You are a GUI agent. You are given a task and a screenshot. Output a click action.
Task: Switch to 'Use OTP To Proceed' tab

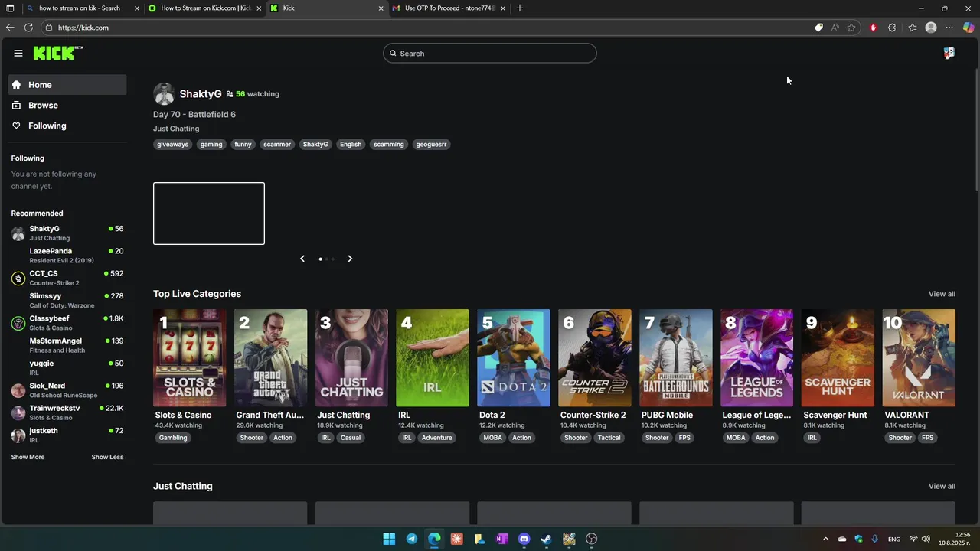click(449, 8)
